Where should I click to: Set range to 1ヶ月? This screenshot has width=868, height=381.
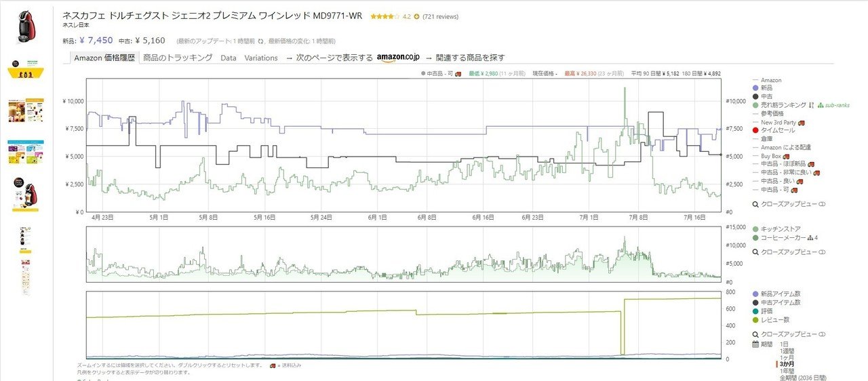coord(787,358)
